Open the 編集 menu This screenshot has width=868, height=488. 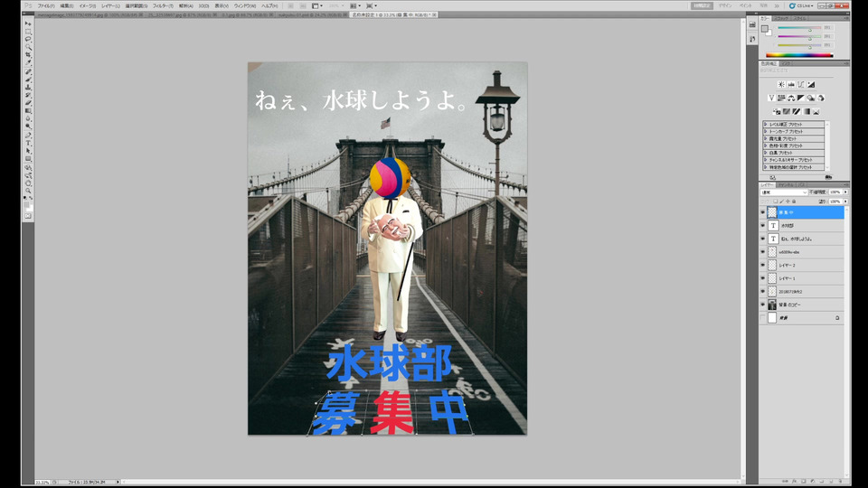[x=67, y=6]
